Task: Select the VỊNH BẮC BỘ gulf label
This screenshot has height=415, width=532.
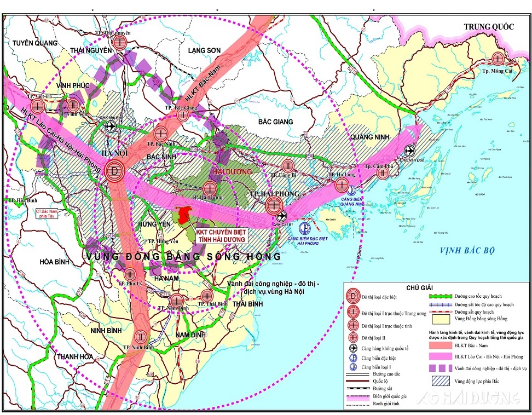Action: (x=467, y=250)
